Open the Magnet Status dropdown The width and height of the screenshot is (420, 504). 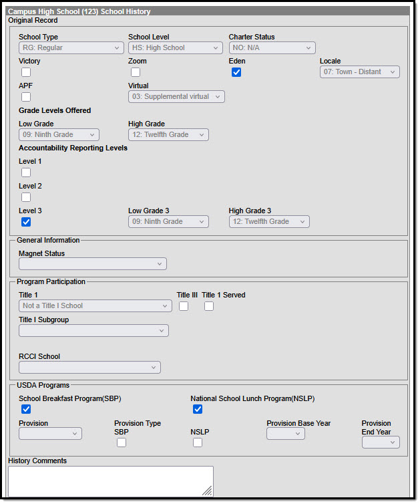93,263
